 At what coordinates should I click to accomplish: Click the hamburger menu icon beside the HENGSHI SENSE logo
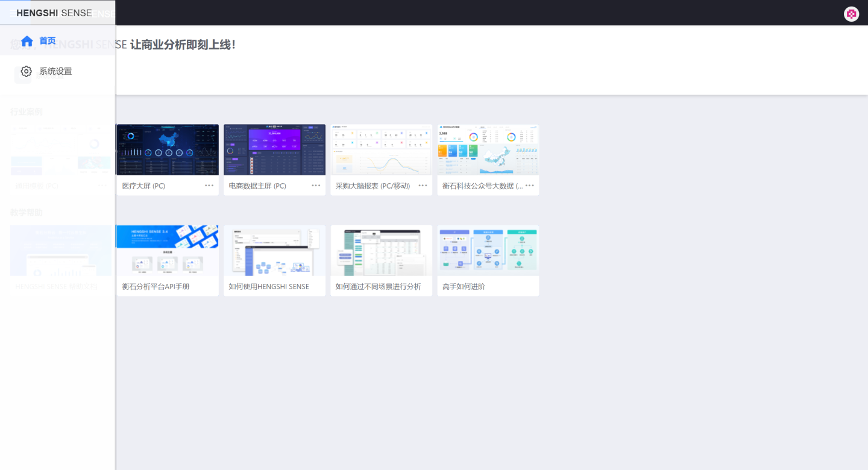click(12, 13)
